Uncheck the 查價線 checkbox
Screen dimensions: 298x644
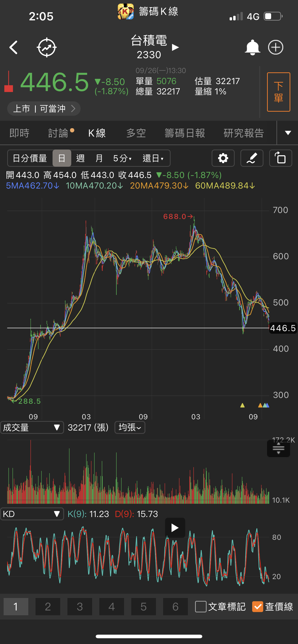tap(258, 606)
